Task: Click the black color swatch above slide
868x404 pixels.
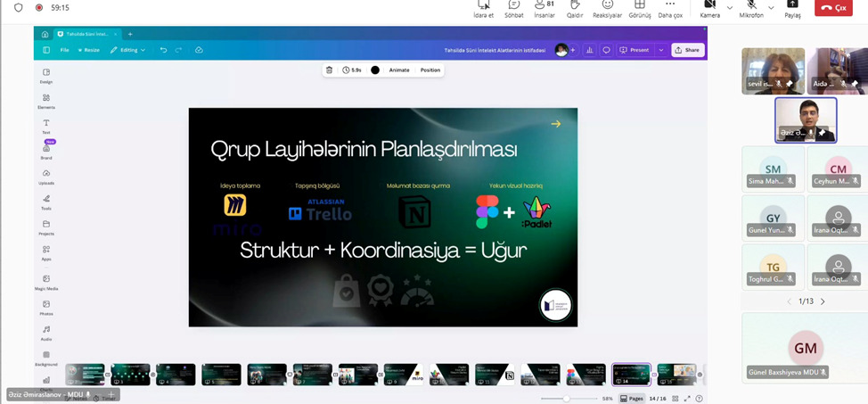Action: (x=375, y=70)
